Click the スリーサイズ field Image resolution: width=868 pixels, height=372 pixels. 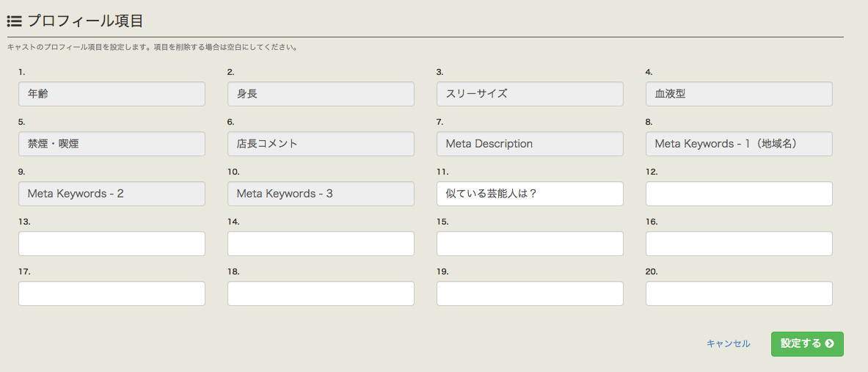[x=530, y=94]
